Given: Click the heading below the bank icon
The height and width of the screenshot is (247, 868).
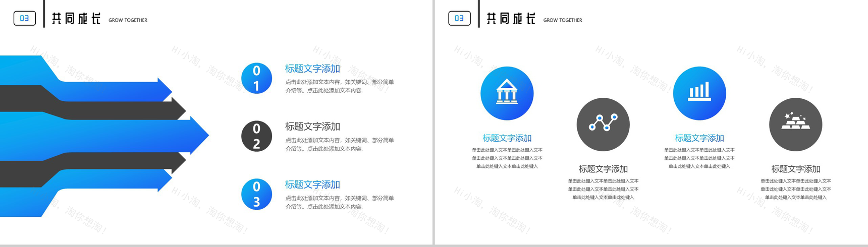Looking at the screenshot, I should (507, 138).
